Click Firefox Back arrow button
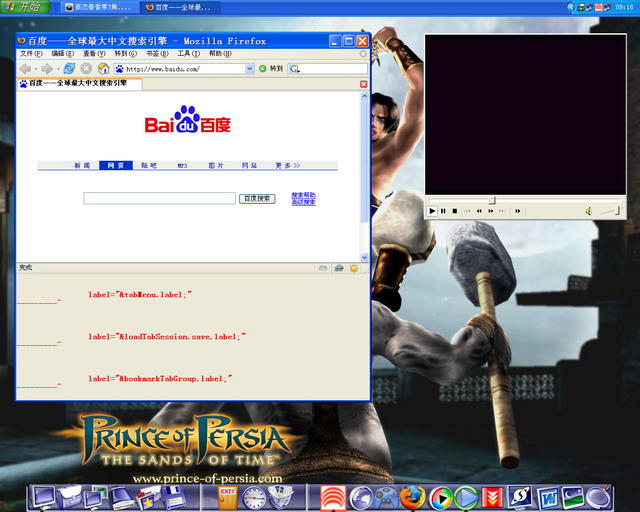Screen dimensions: 640x512 pos(25,69)
